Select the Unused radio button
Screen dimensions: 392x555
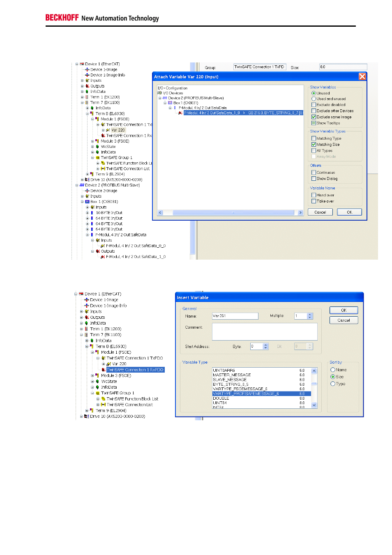(x=314, y=93)
